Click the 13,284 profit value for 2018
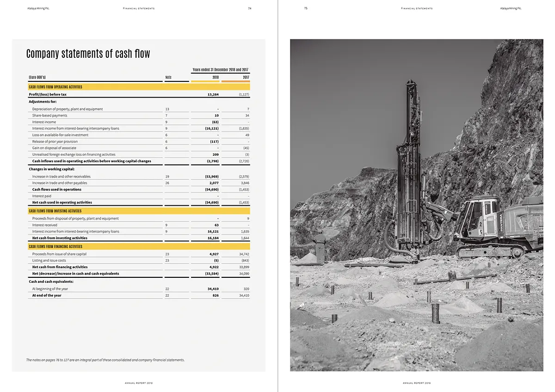The image size is (555, 392). 213,94
